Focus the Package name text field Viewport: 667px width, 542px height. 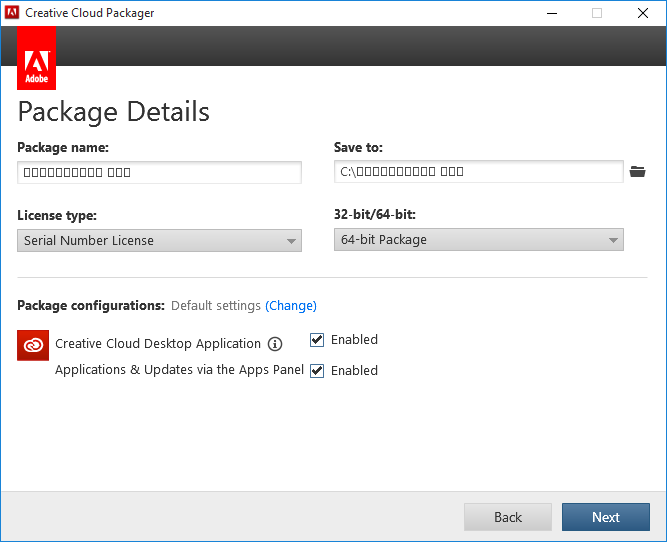click(x=159, y=172)
